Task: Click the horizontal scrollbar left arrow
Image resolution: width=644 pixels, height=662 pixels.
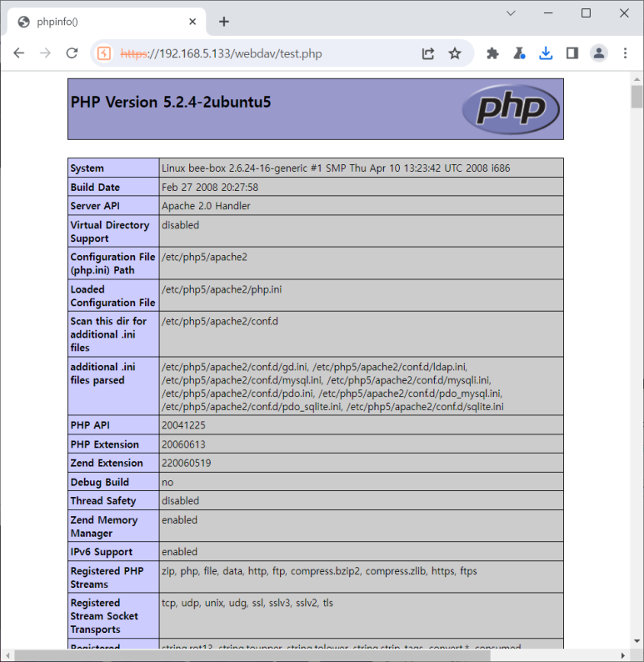Action: 7,655
